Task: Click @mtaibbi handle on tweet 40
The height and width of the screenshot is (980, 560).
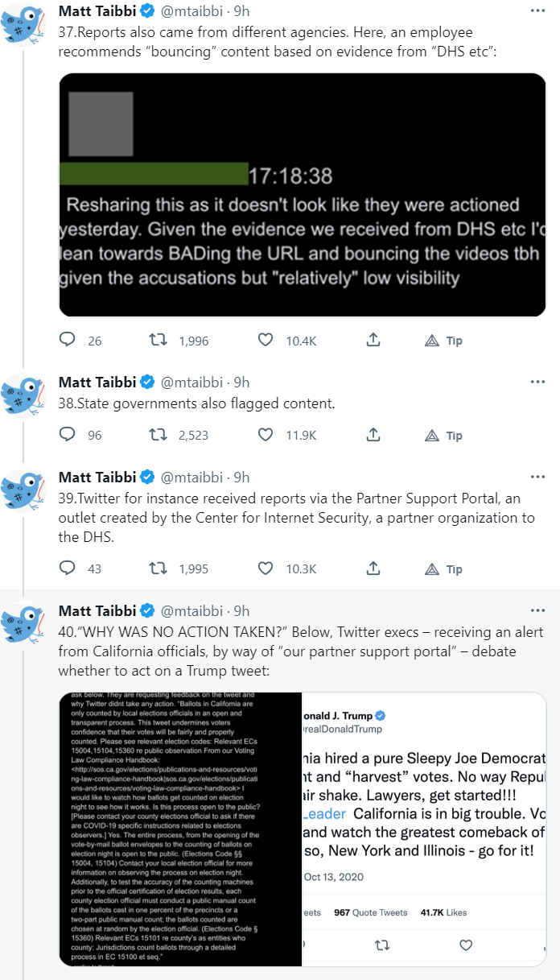Action: click(193, 610)
